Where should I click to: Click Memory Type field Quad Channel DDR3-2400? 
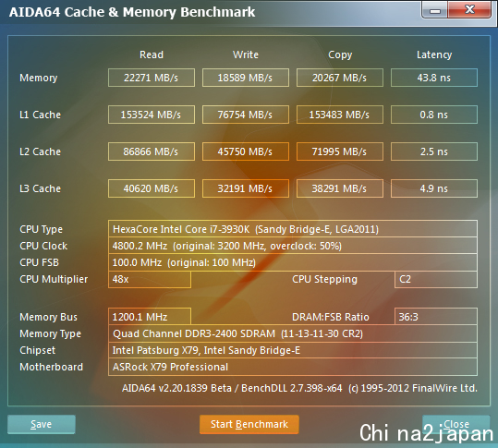pos(293,333)
